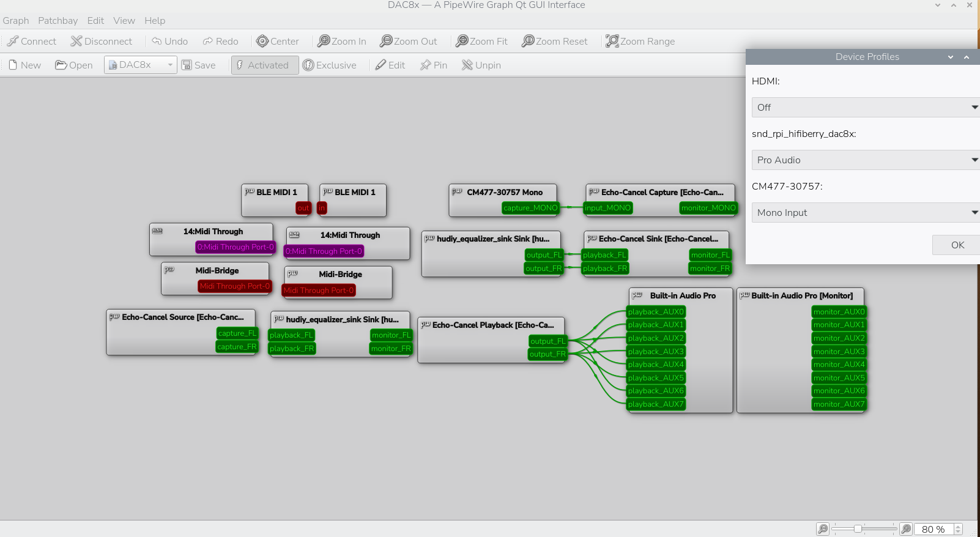
Task: Toggle the Activated patchbay button
Action: pyautogui.click(x=264, y=65)
